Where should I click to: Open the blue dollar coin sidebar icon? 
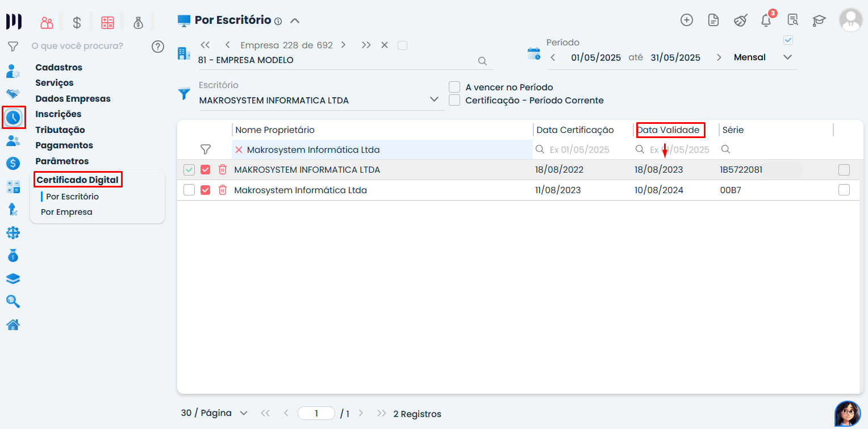click(13, 163)
